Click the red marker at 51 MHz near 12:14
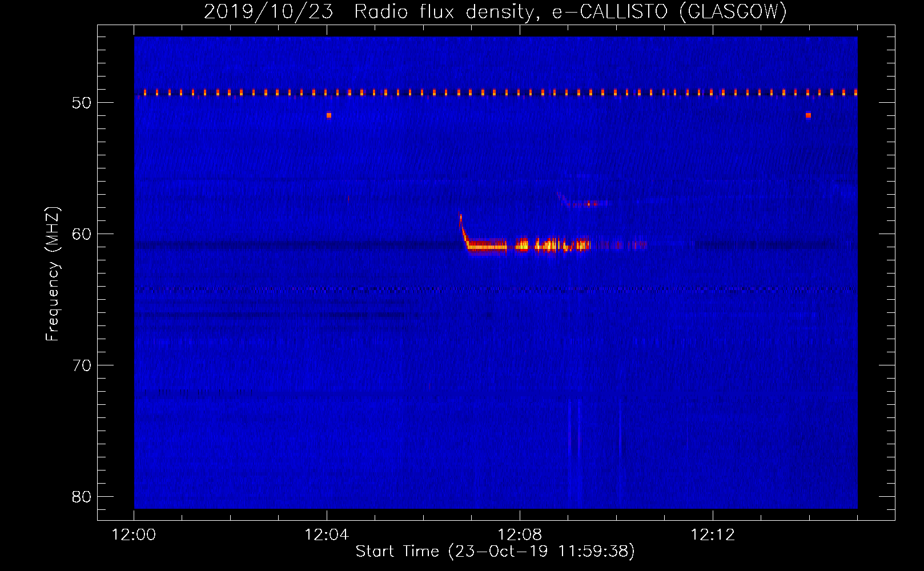The width and height of the screenshot is (924, 571). 808,115
